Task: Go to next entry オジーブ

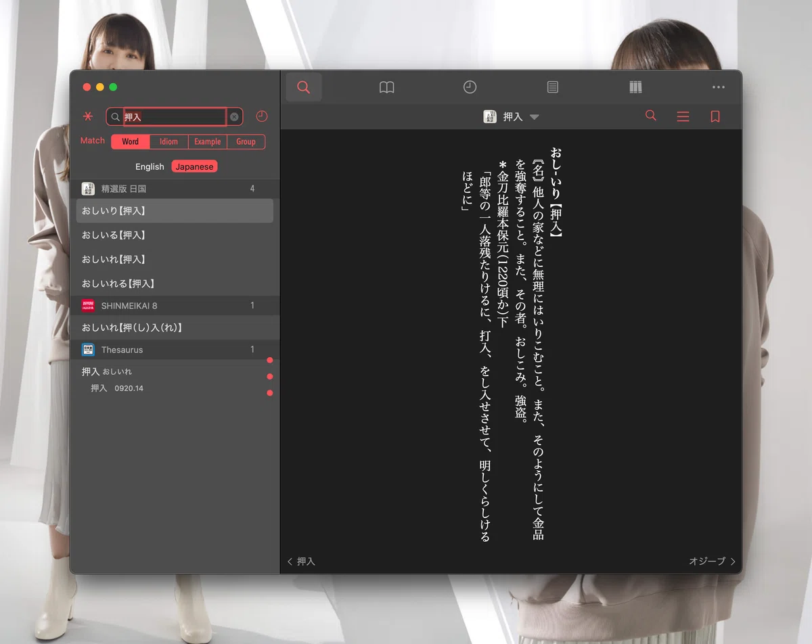Action: [x=713, y=561]
